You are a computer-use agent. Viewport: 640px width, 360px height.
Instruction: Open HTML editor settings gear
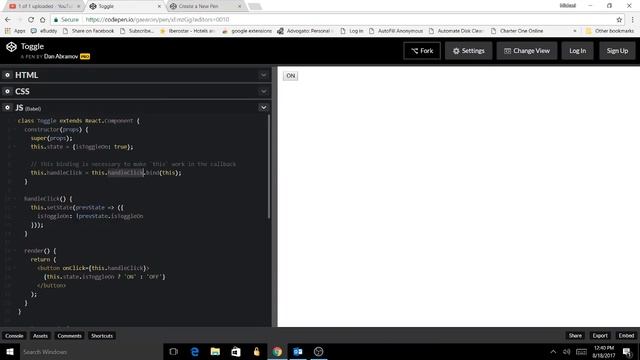point(7,75)
